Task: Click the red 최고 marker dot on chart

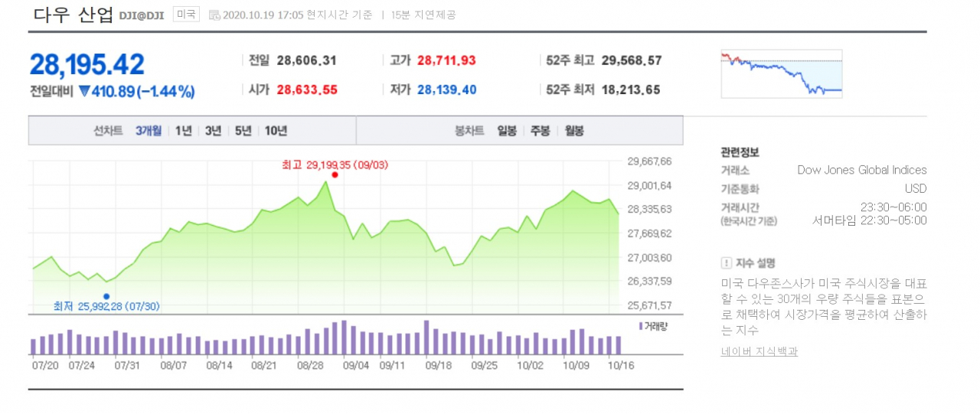Action: coord(335,174)
